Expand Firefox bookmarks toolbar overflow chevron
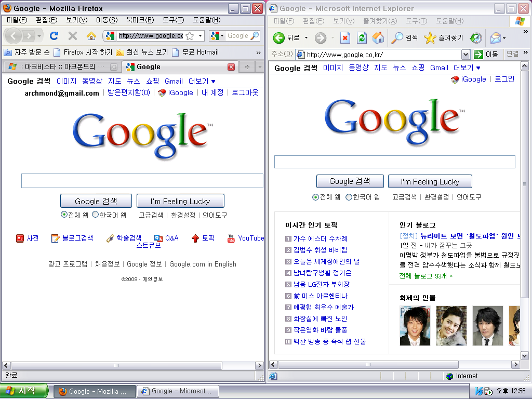Image resolution: width=532 pixels, height=399 pixels. (259, 52)
